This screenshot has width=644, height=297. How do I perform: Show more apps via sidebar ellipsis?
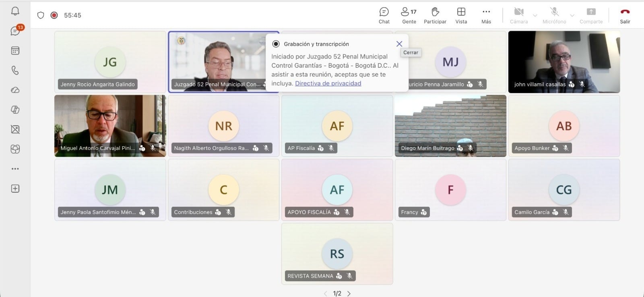coord(15,169)
